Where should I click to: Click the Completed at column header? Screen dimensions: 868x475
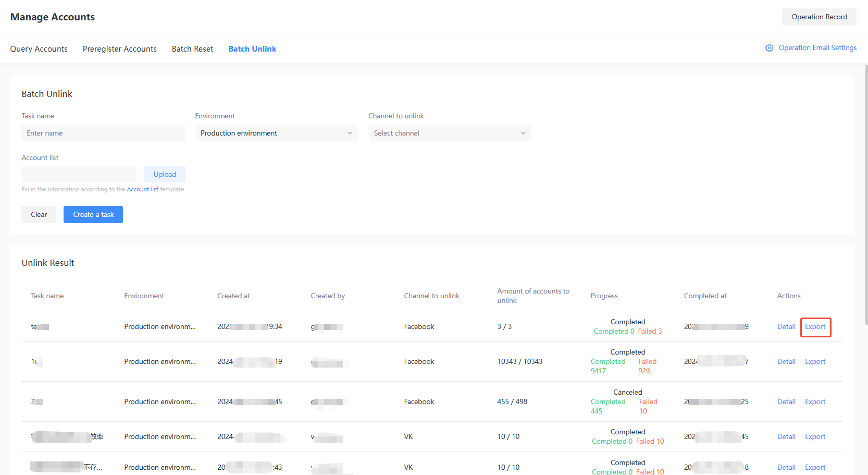click(x=705, y=296)
